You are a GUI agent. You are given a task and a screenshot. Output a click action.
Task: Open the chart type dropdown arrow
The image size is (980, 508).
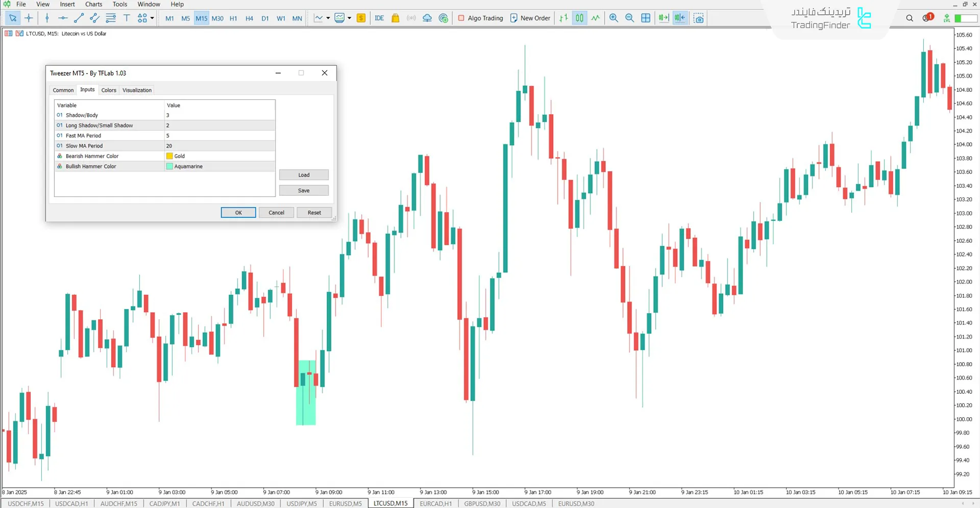tap(328, 18)
